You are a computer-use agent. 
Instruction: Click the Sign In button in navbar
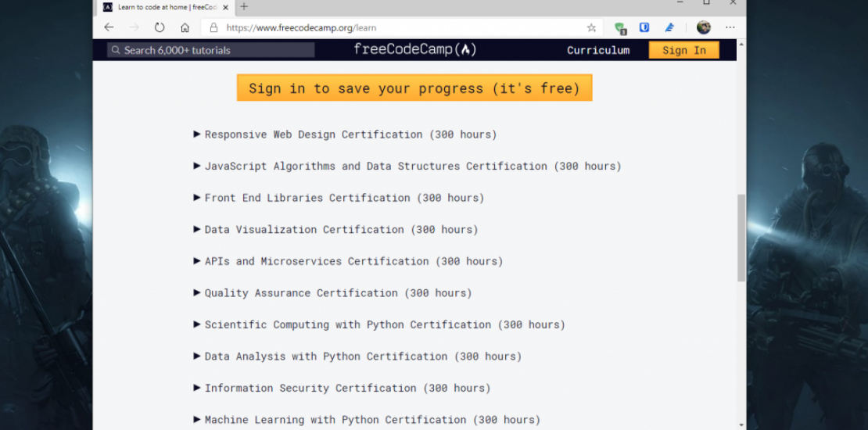click(x=683, y=50)
